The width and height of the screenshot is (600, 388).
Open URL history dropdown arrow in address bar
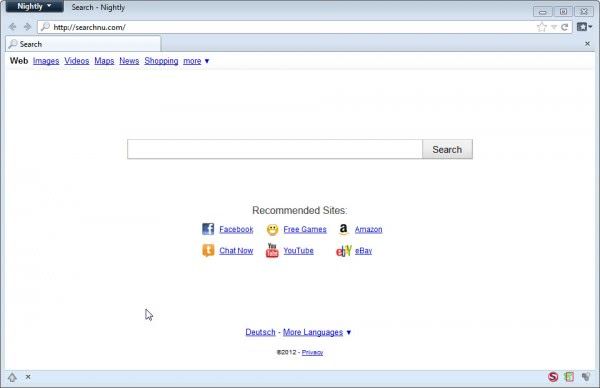click(x=554, y=28)
